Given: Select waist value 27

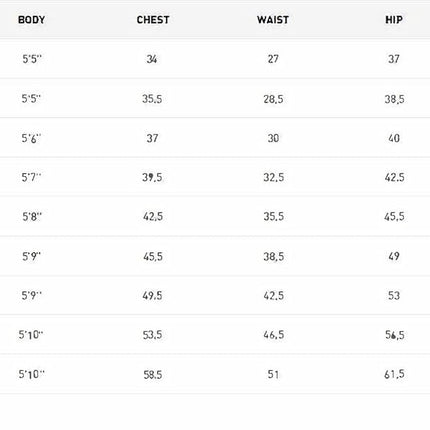Looking at the screenshot, I should 273,59.
